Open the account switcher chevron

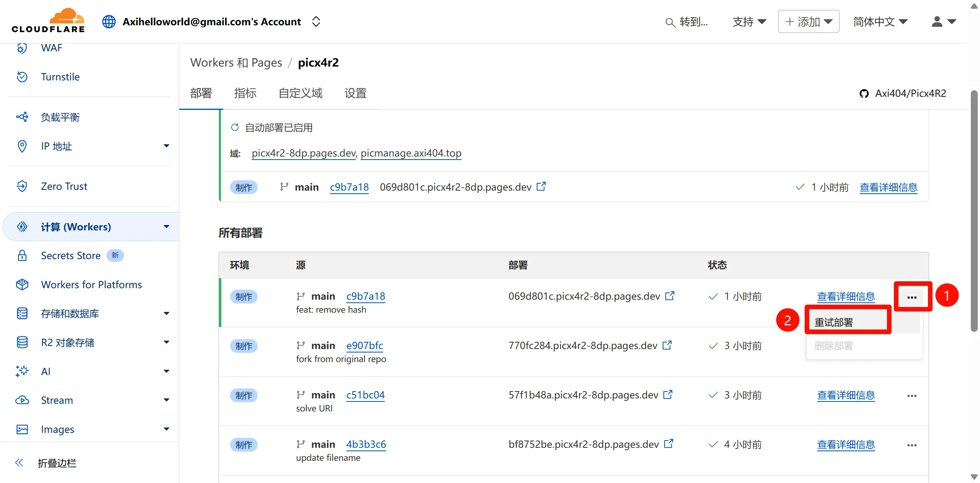coord(316,22)
